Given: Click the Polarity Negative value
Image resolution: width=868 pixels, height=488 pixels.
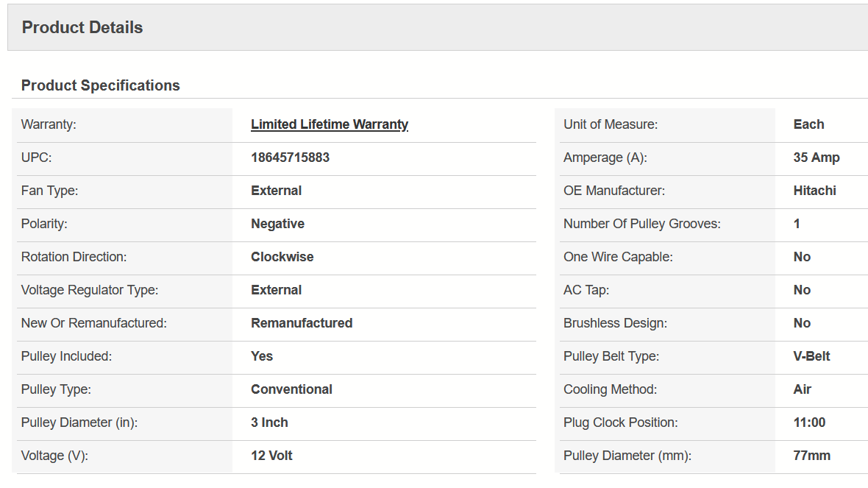Looking at the screenshot, I should tap(277, 224).
